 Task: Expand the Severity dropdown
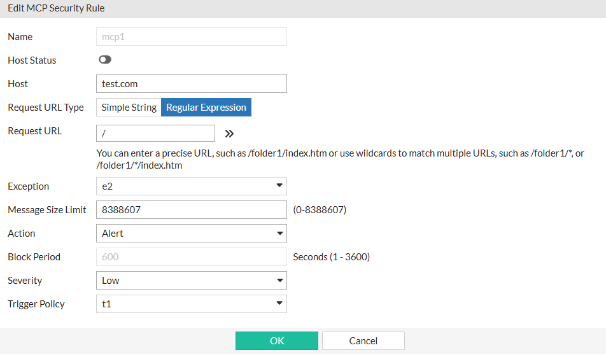(191, 281)
